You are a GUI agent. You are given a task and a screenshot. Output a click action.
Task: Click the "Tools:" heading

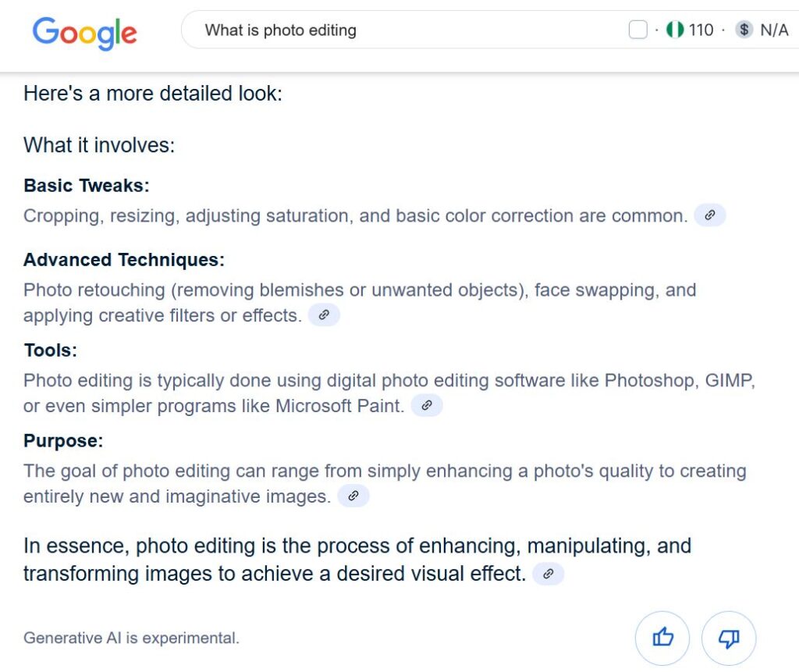point(51,350)
